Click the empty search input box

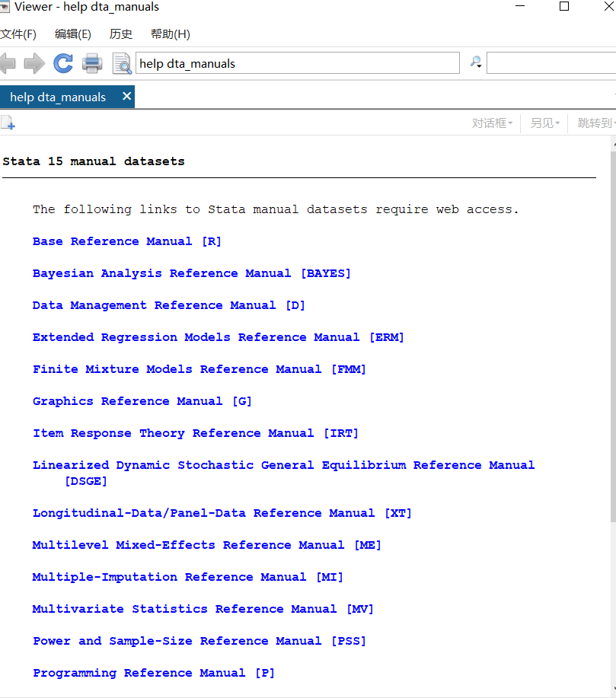click(551, 63)
